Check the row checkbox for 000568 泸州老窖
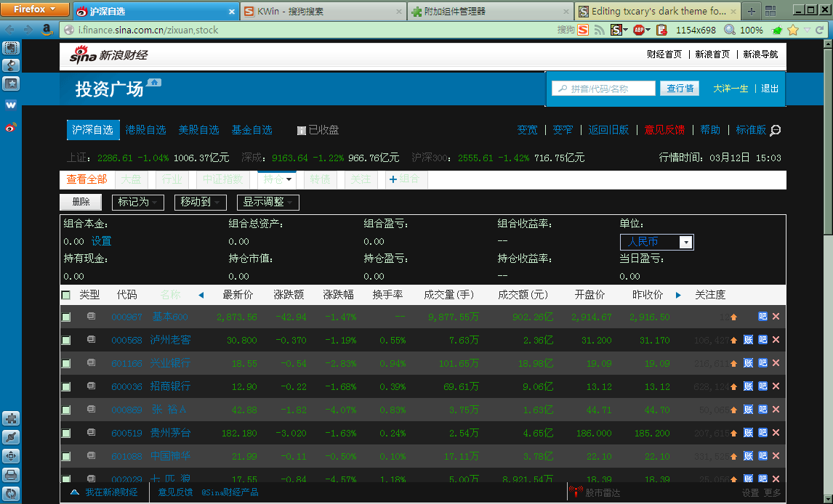 [67, 339]
